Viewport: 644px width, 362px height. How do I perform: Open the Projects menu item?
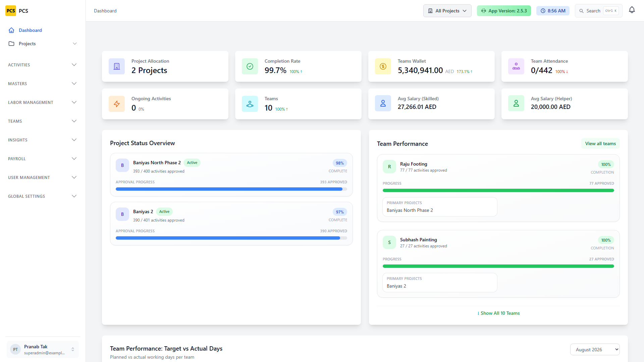43,44
